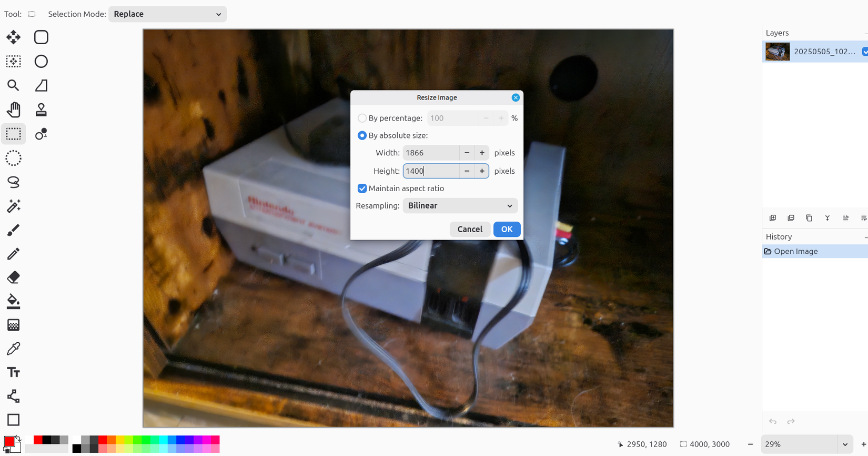868x456 pixels.
Task: Click the undo arrow in History panel
Action: click(773, 421)
